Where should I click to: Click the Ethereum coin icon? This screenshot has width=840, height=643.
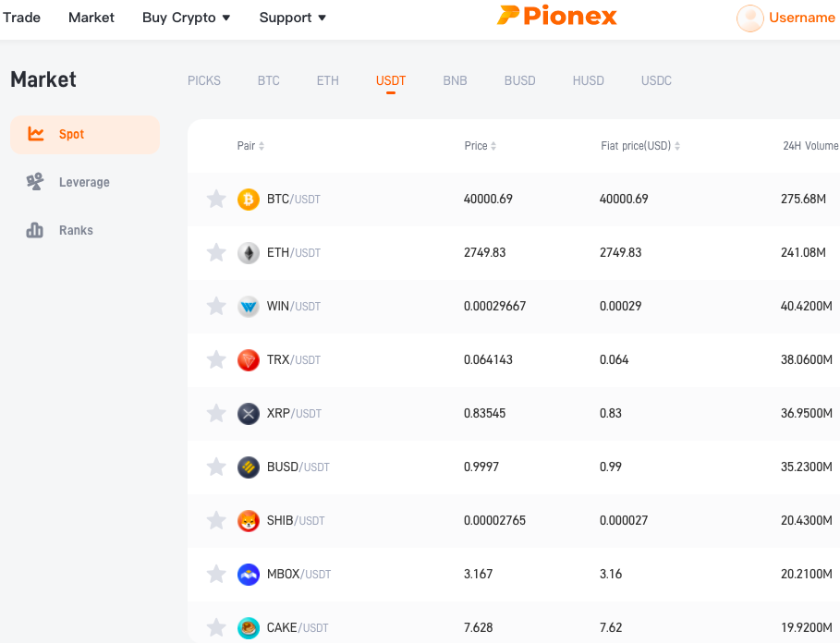point(248,253)
